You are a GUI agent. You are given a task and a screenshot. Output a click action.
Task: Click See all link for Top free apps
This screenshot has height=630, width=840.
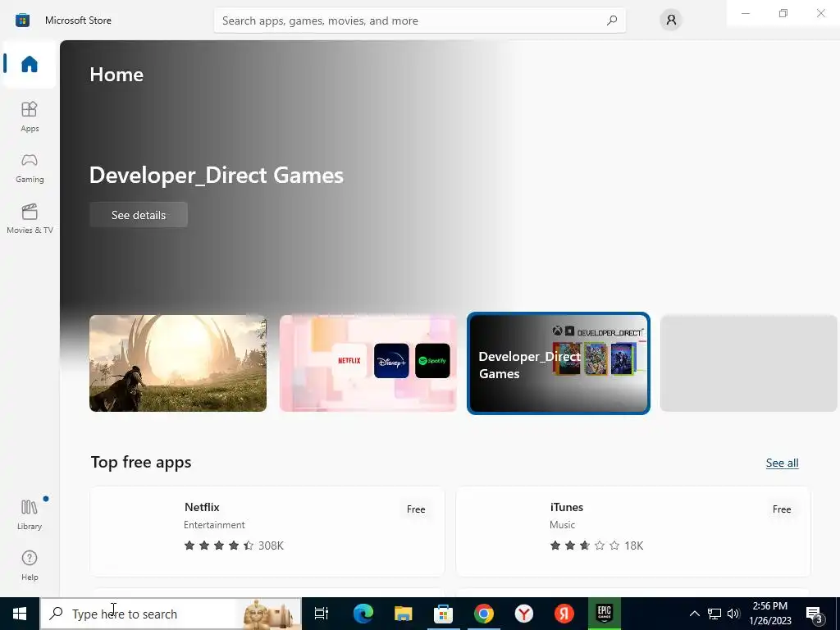(x=782, y=463)
